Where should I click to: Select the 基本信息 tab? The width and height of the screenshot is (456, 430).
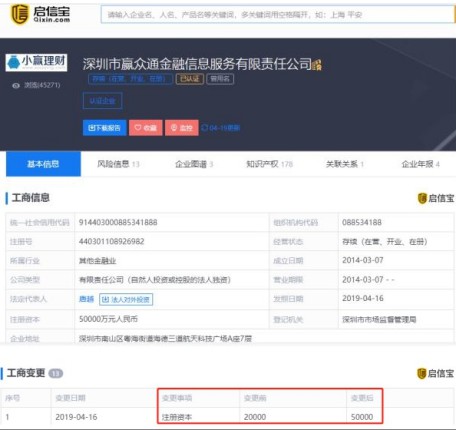(x=43, y=164)
